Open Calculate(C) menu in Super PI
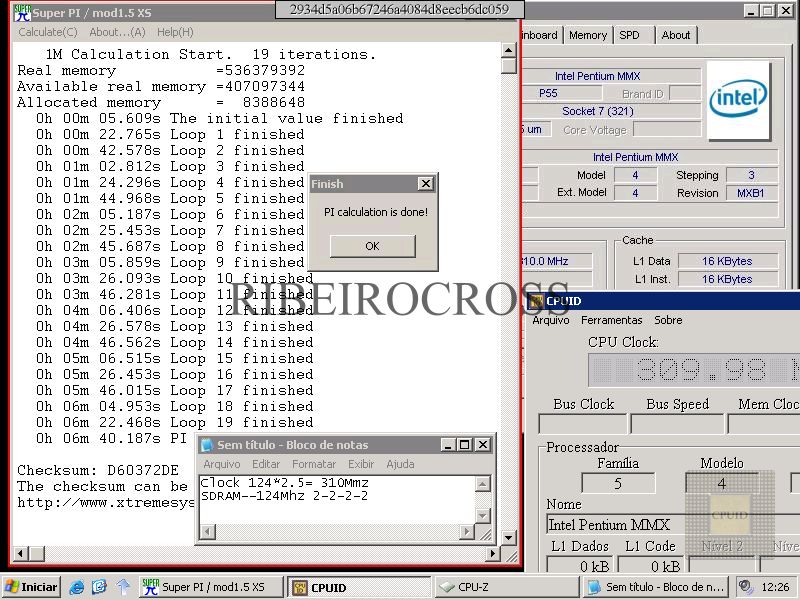The height and width of the screenshot is (600, 800). point(48,32)
